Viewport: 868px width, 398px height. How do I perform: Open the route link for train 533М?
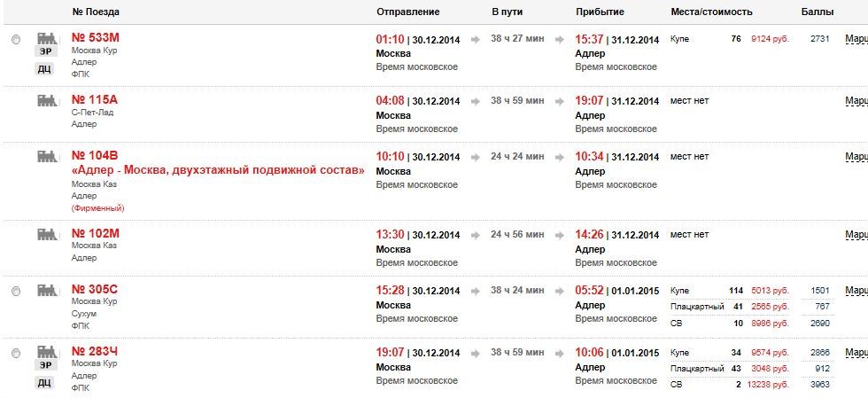tap(856, 40)
